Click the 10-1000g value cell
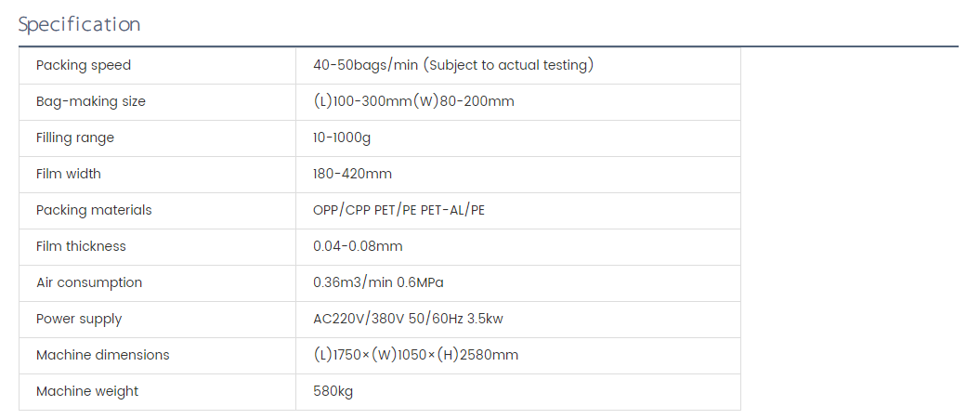This screenshot has width=980, height=419. [343, 137]
